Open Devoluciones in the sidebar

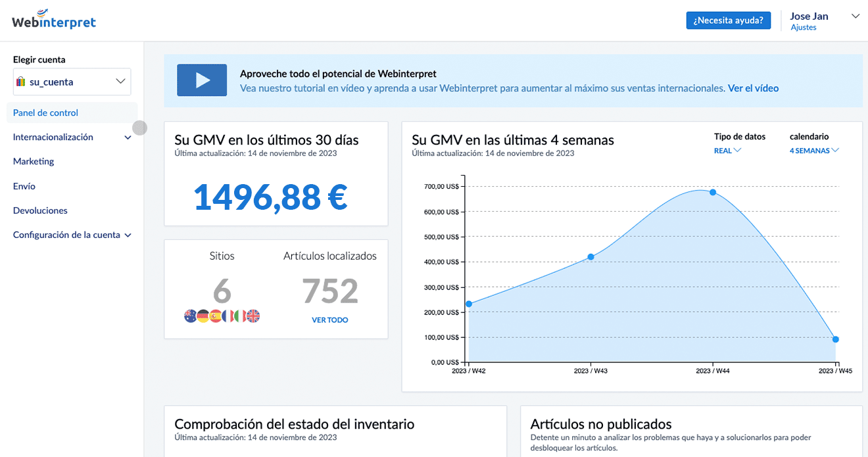tap(40, 210)
